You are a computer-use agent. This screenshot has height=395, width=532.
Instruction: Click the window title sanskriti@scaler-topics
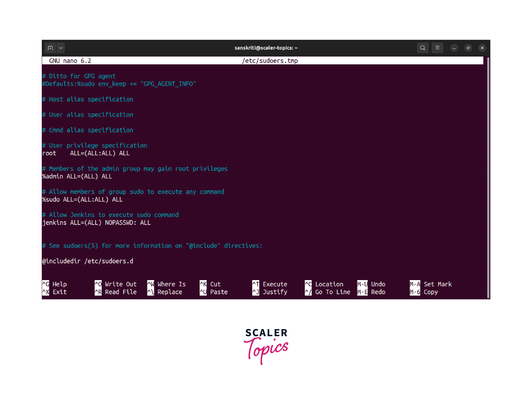266,48
